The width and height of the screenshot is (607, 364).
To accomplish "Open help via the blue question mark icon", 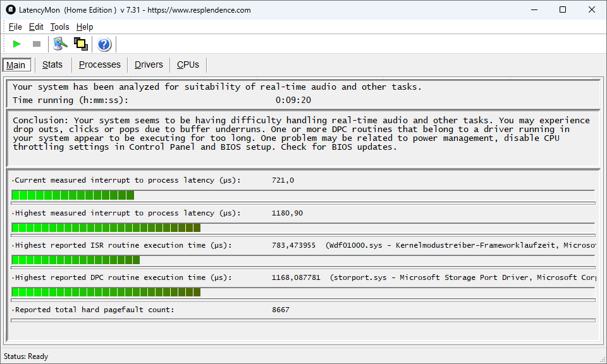I will [104, 44].
